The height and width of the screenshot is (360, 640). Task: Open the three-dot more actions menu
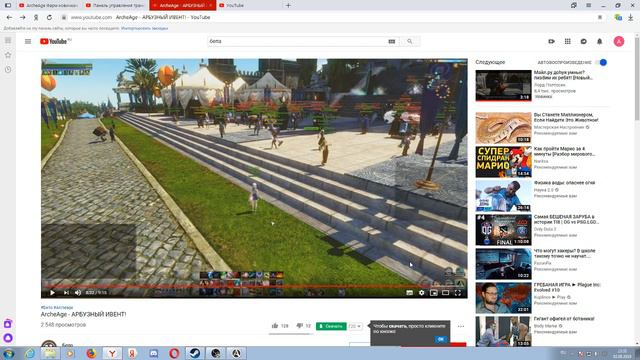[461, 326]
